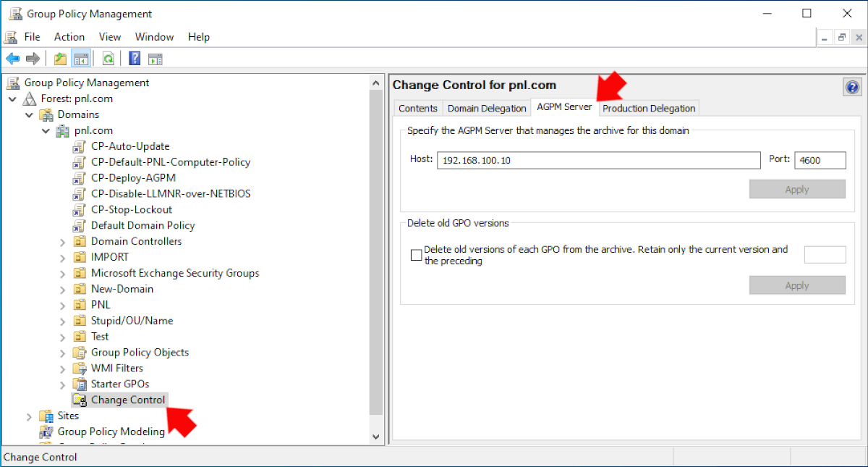Toggle the Show/Hide Action Pane toolbar icon

pyautogui.click(x=156, y=59)
